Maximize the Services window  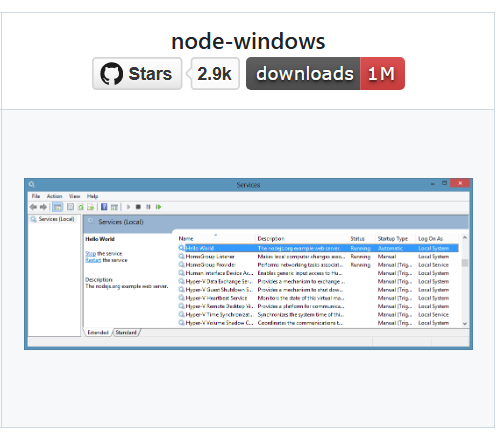pos(444,183)
